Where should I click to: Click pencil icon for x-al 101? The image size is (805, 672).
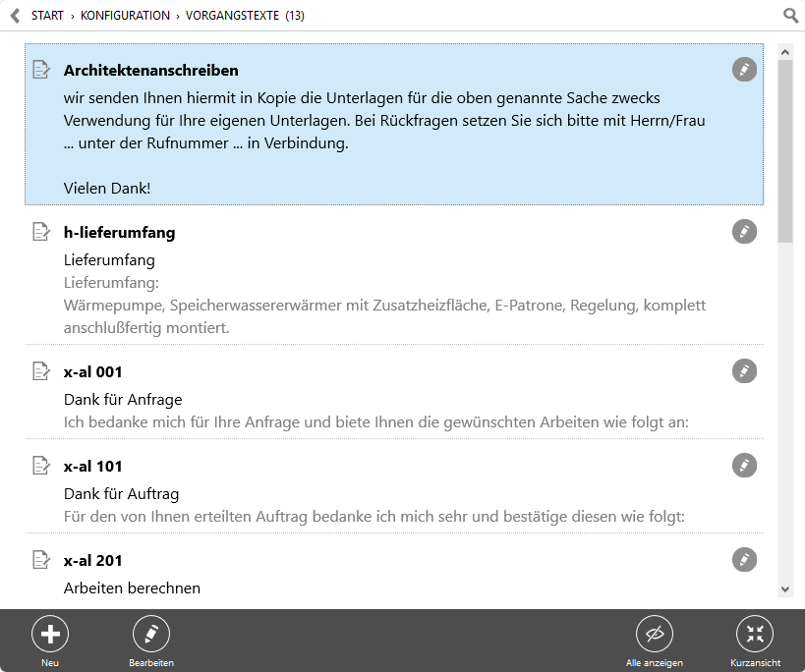tap(744, 466)
